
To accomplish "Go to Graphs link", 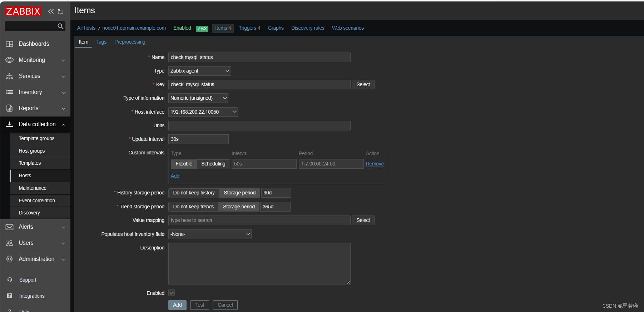I will point(276,28).
